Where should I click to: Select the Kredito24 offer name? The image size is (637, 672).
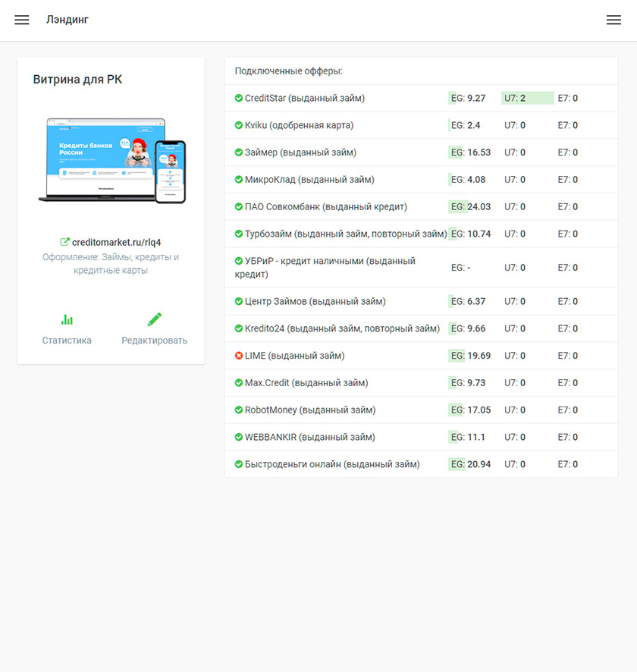pyautogui.click(x=342, y=328)
